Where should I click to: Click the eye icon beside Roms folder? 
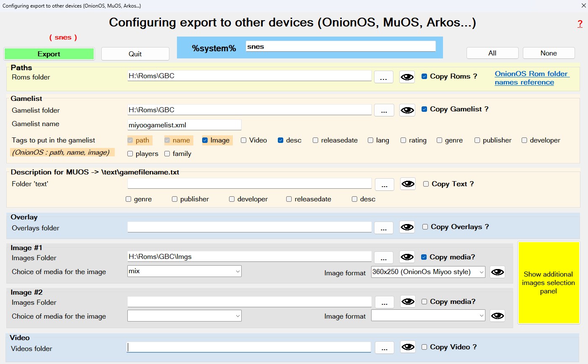[406, 77]
